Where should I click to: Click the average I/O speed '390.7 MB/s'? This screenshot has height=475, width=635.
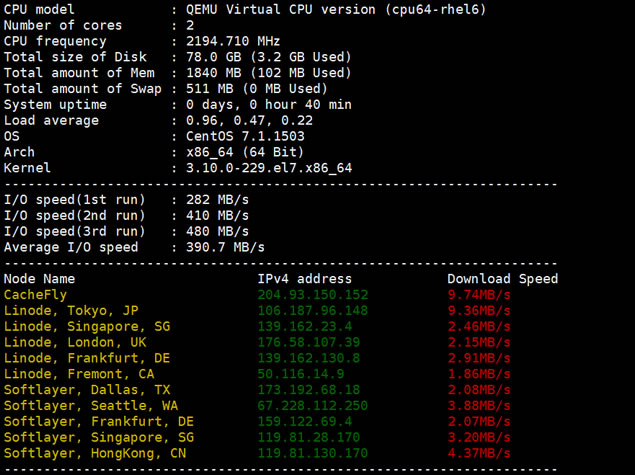pyautogui.click(x=225, y=247)
